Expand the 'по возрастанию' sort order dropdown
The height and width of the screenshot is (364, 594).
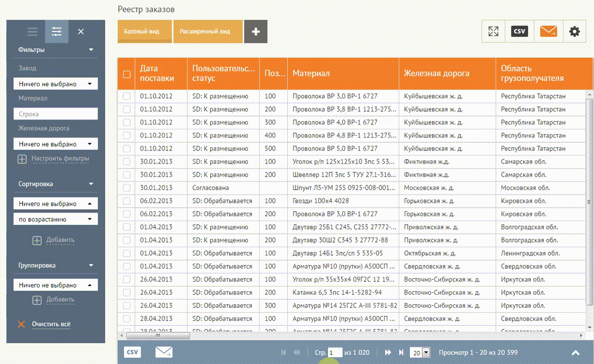(55, 220)
